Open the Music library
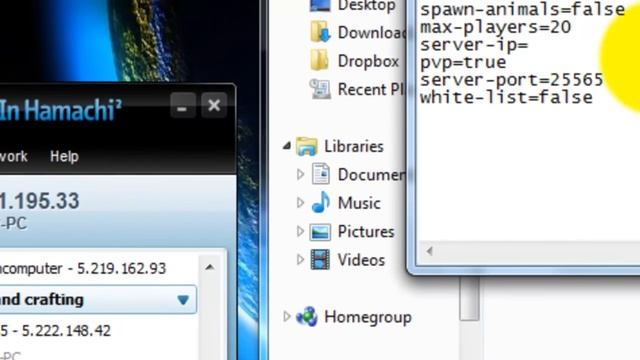The height and width of the screenshot is (360, 640). point(359,203)
